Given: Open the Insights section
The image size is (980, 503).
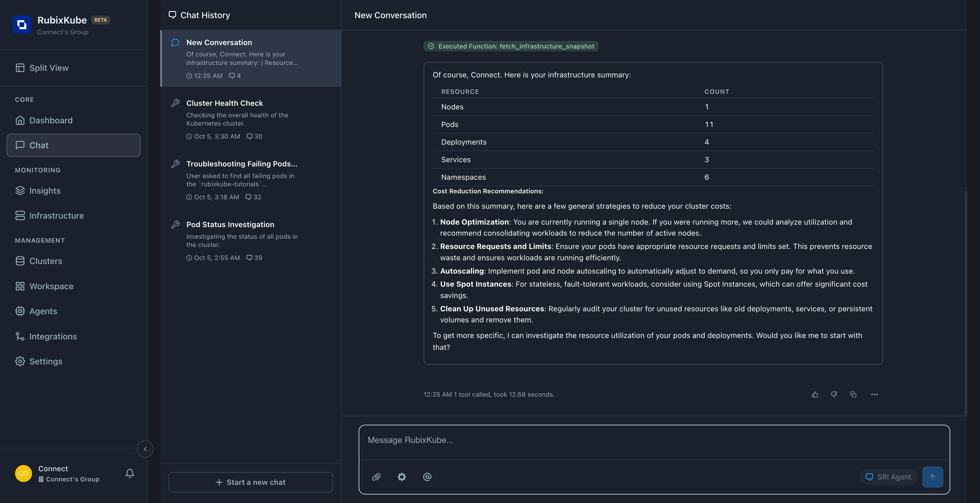Looking at the screenshot, I should (45, 191).
